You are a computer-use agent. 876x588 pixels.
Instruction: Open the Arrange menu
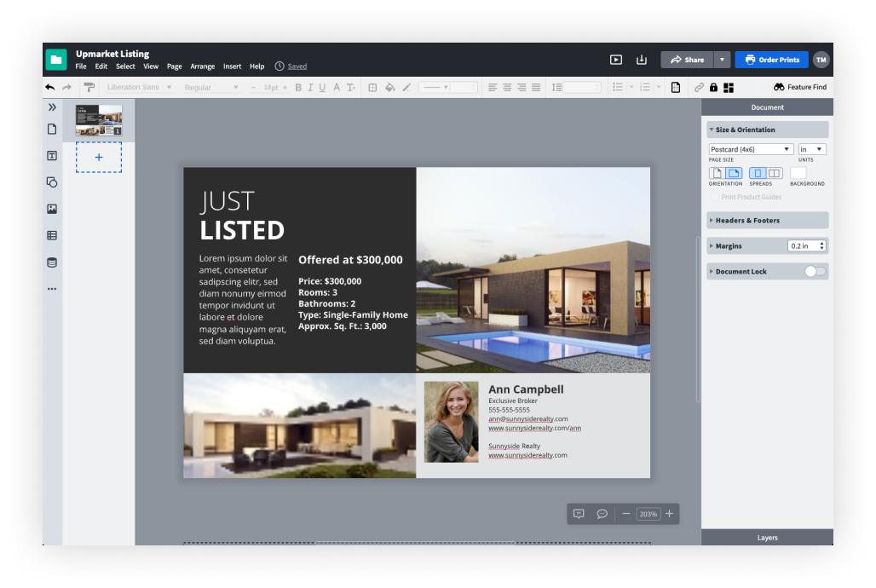click(203, 66)
